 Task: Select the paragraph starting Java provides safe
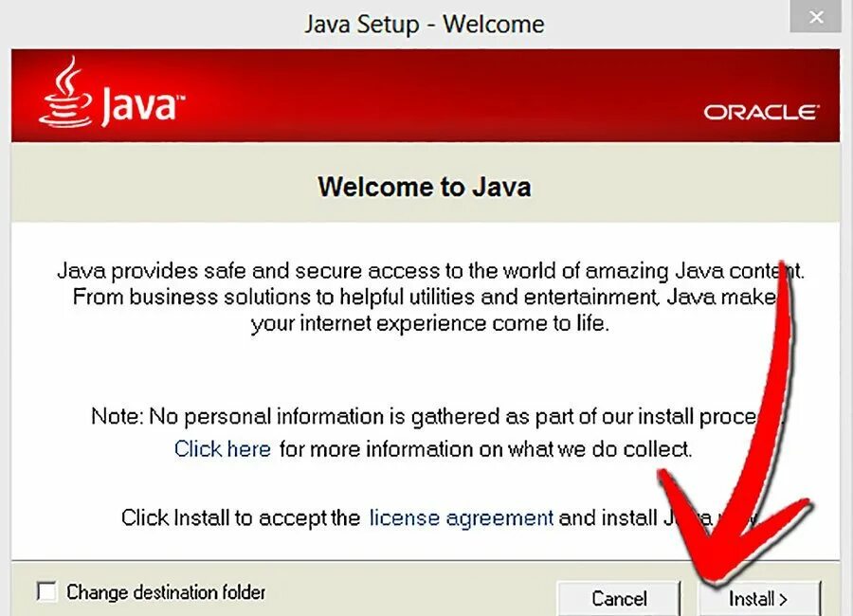pyautogui.click(x=430, y=298)
